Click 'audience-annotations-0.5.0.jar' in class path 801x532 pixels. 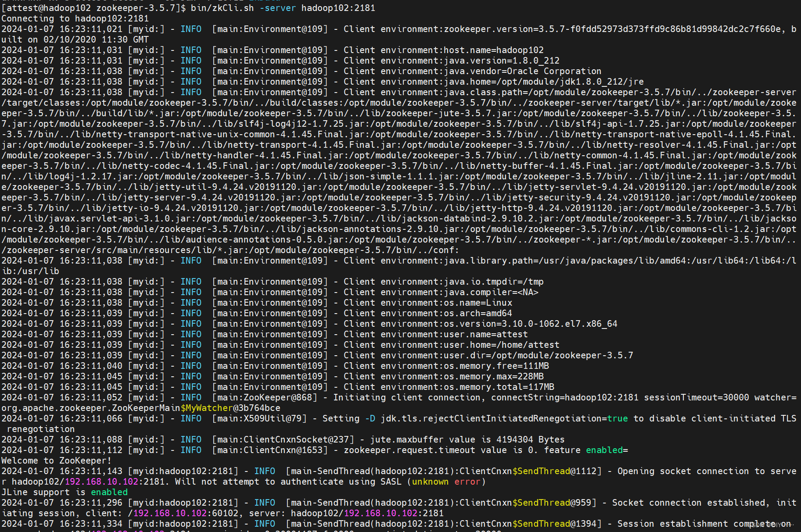[x=264, y=239]
